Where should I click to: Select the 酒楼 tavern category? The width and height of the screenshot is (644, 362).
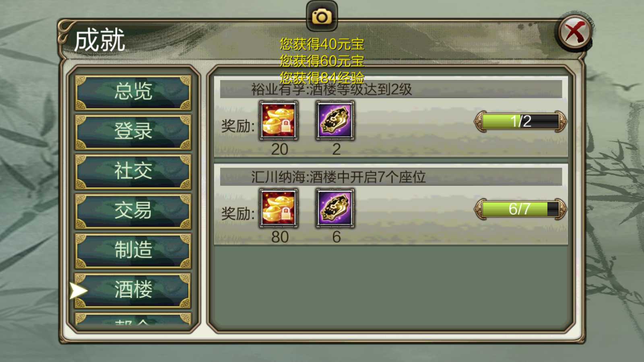(x=133, y=290)
